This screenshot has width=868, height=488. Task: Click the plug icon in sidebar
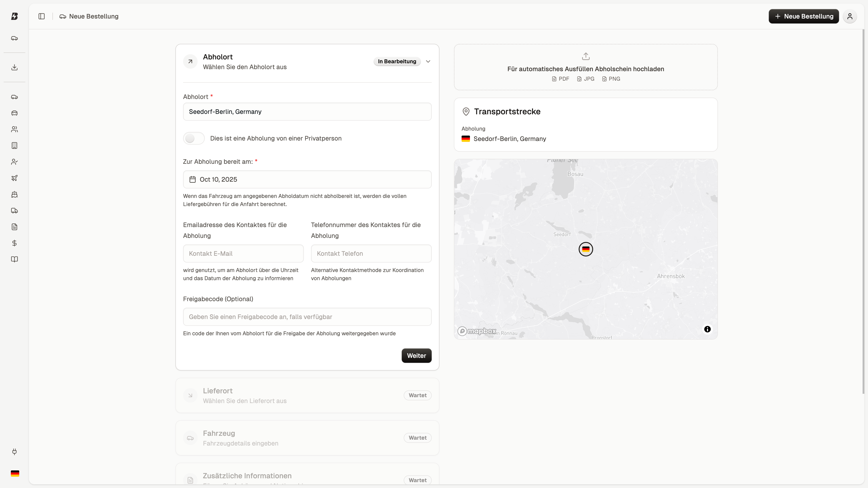14,452
